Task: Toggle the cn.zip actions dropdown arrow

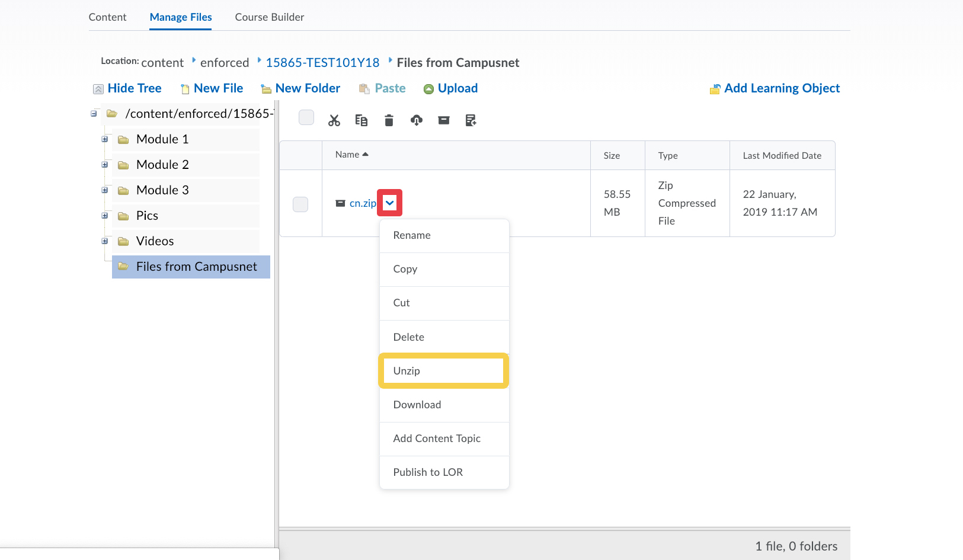Action: (389, 203)
